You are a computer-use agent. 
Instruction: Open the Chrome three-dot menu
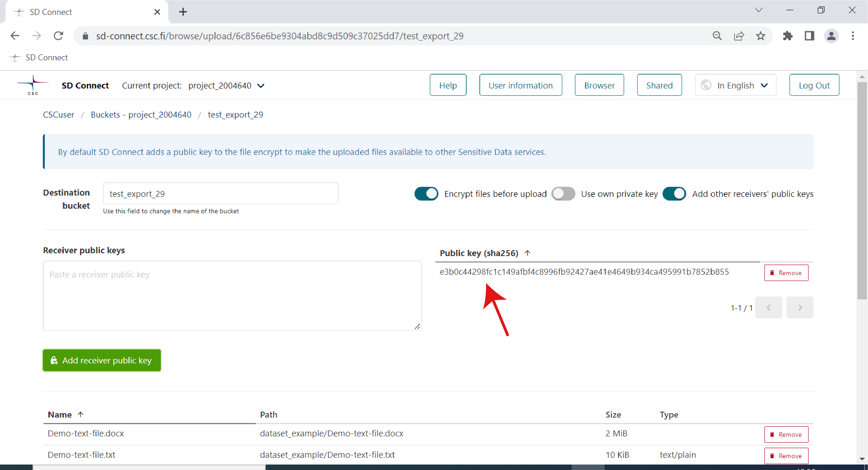[853, 36]
